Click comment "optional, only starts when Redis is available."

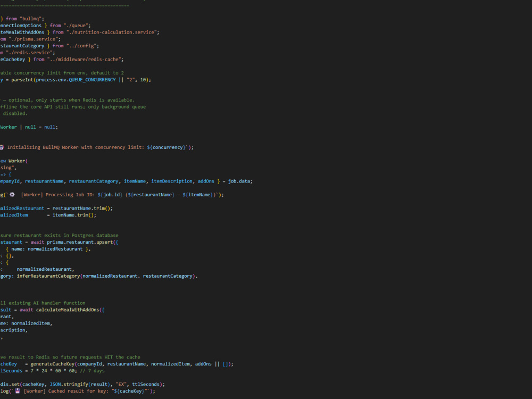coord(72,100)
